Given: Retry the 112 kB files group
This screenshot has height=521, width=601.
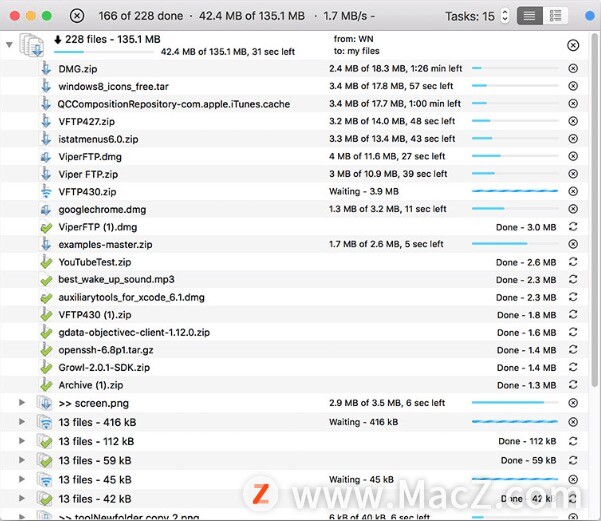Looking at the screenshot, I should tap(573, 441).
